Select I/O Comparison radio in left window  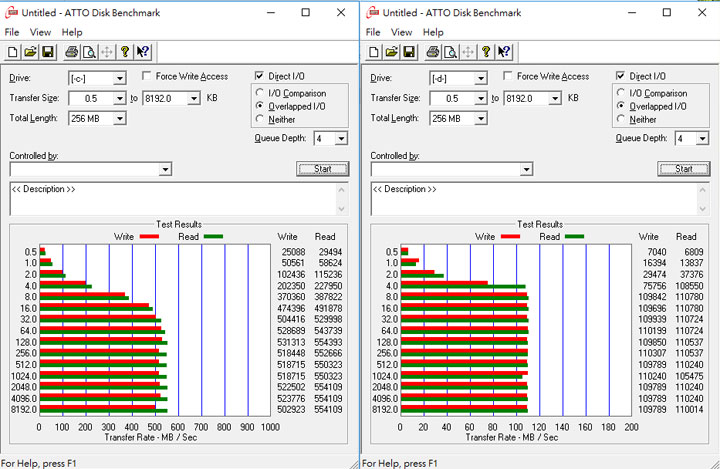coord(262,93)
